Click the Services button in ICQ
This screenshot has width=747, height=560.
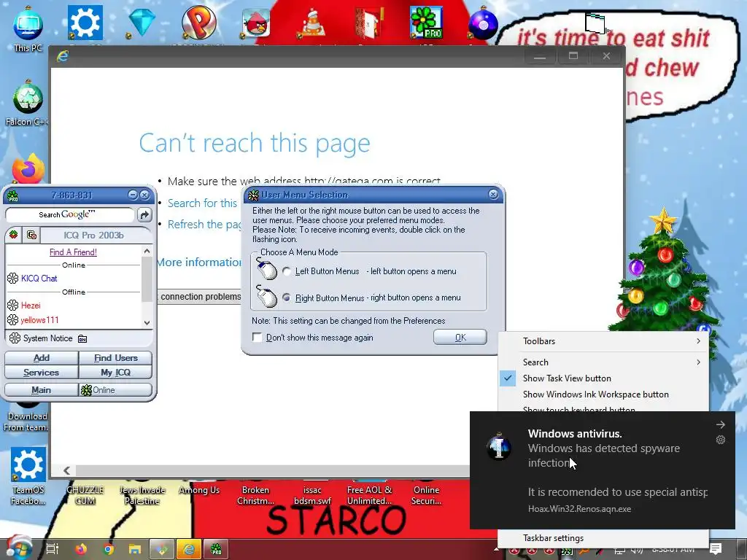[x=42, y=372]
